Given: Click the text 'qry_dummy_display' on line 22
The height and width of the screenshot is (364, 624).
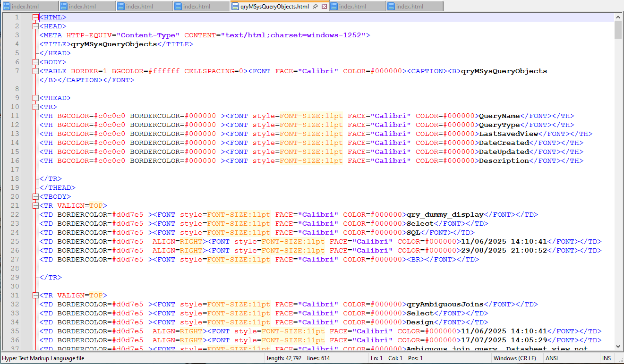Looking at the screenshot, I should pyautogui.click(x=445, y=214).
